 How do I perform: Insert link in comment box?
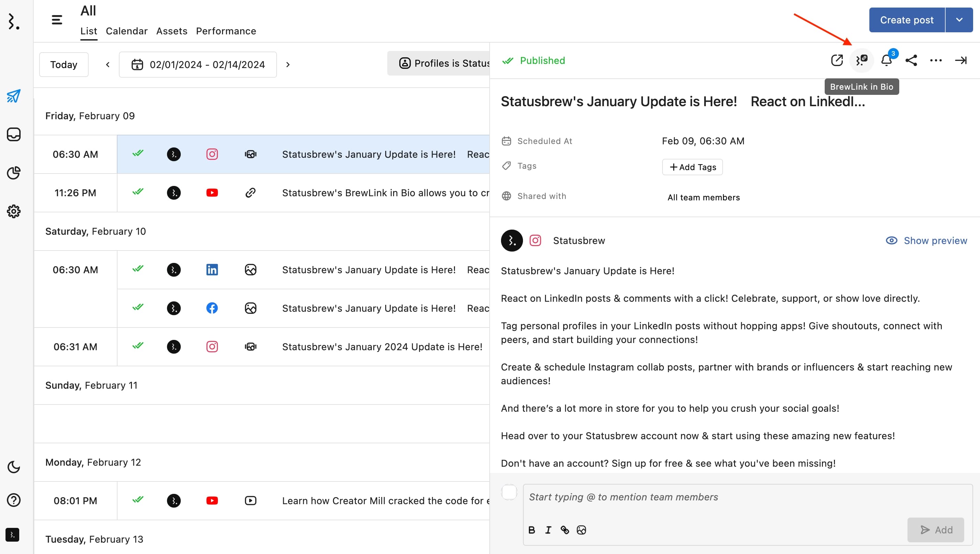pyautogui.click(x=565, y=530)
